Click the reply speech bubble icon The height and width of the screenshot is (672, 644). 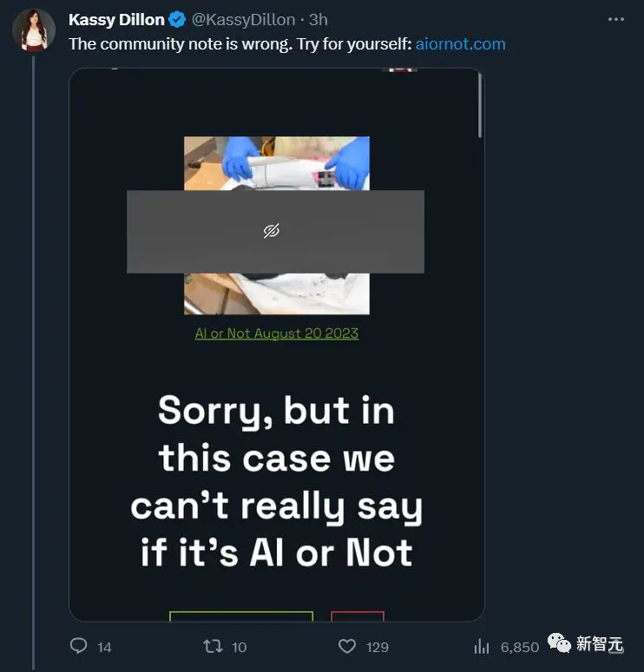tap(79, 646)
